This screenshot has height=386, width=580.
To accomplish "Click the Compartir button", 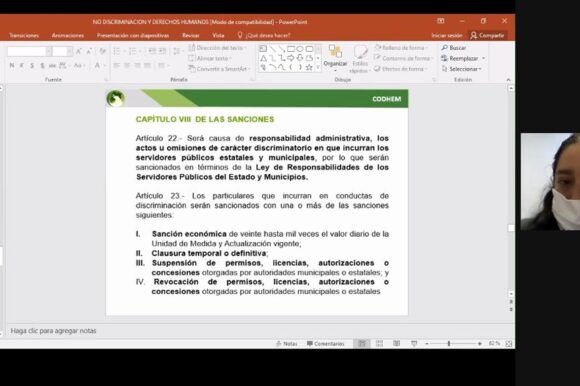I will (488, 35).
